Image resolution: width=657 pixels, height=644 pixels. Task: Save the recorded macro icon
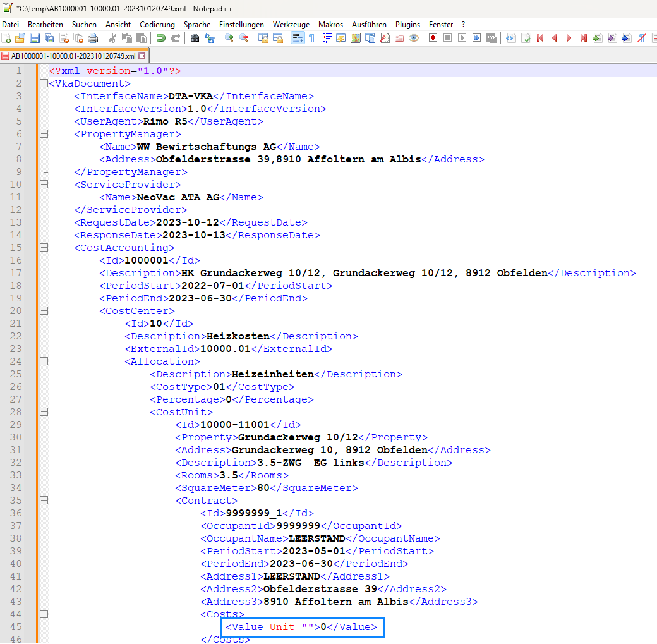click(x=491, y=39)
